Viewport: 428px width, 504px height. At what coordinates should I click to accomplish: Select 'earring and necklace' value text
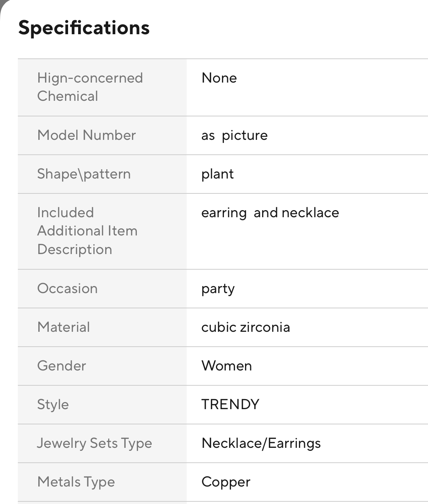point(270,213)
